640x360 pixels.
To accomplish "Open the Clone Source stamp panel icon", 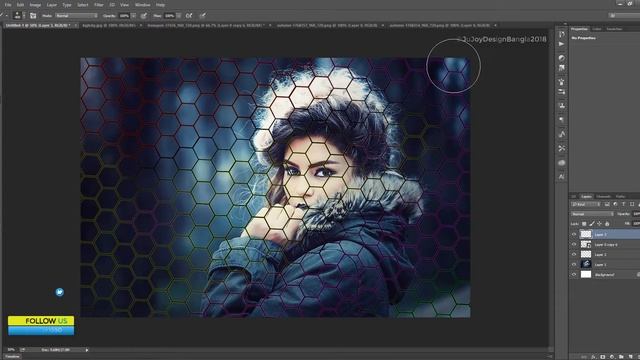I will point(562,106).
